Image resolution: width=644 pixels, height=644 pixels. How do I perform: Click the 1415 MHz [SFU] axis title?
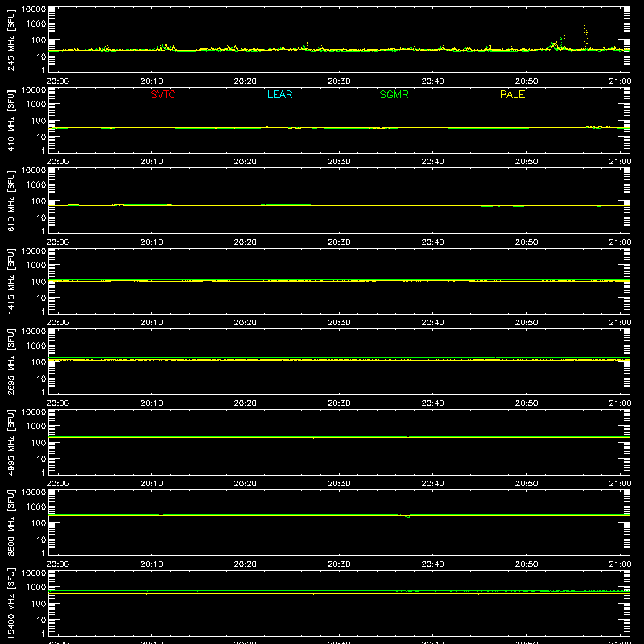(x=11, y=281)
